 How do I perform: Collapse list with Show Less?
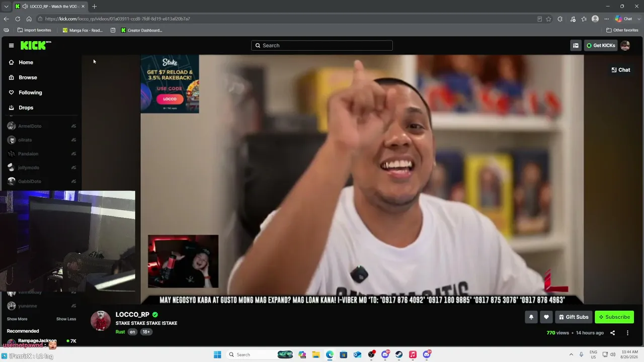pos(66,319)
